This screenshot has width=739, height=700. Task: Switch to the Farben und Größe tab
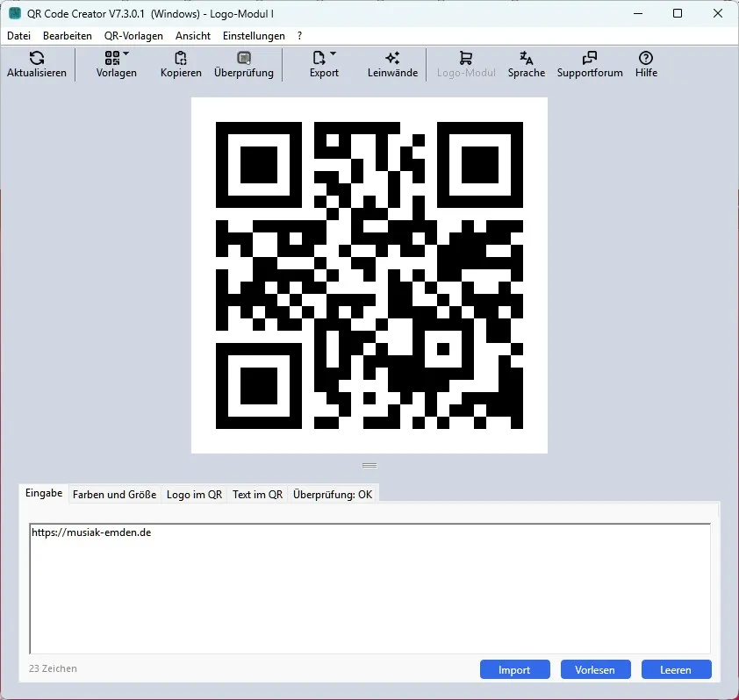114,495
